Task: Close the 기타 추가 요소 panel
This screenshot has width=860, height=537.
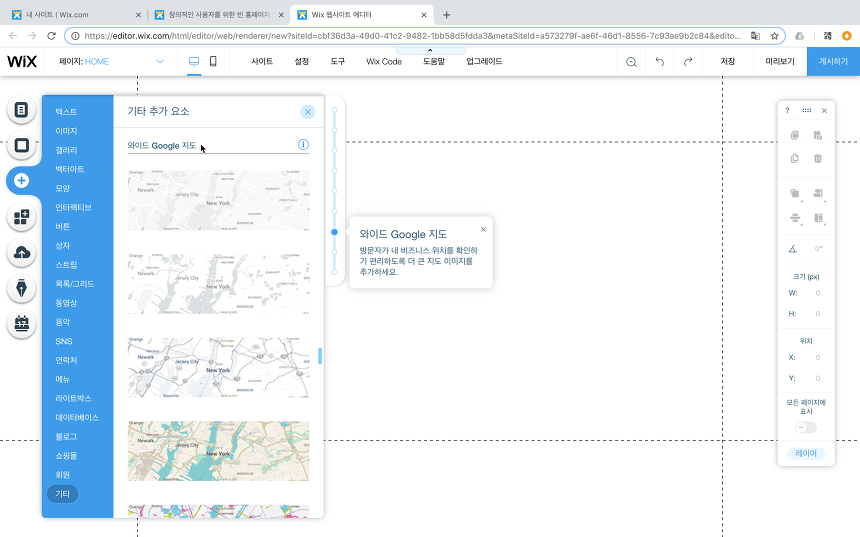Action: (308, 112)
